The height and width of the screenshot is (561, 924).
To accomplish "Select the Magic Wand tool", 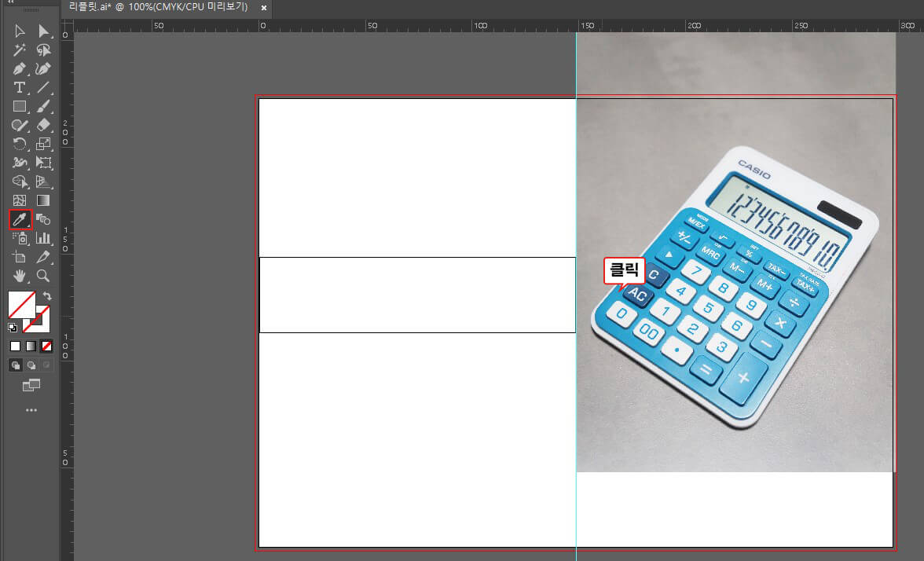I will (x=20, y=49).
